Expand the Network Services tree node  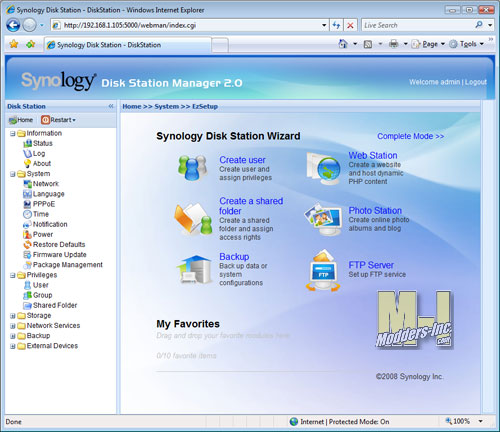[x=13, y=326]
